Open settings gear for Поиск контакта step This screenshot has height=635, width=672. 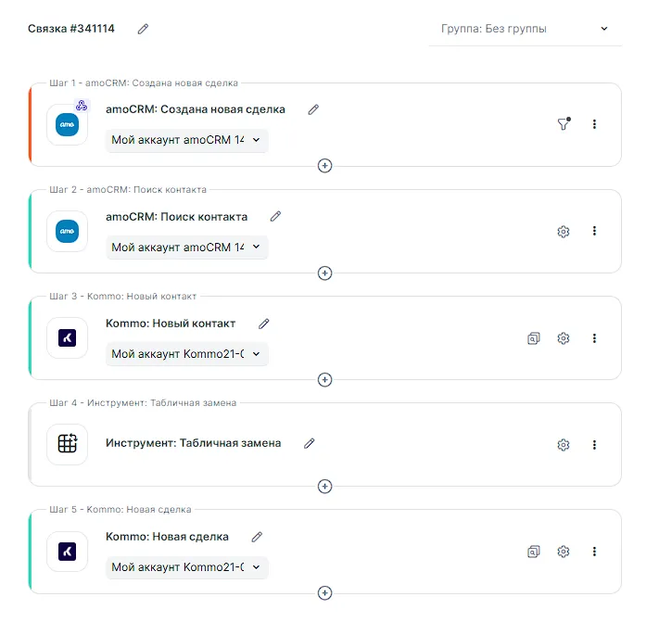pos(563,231)
